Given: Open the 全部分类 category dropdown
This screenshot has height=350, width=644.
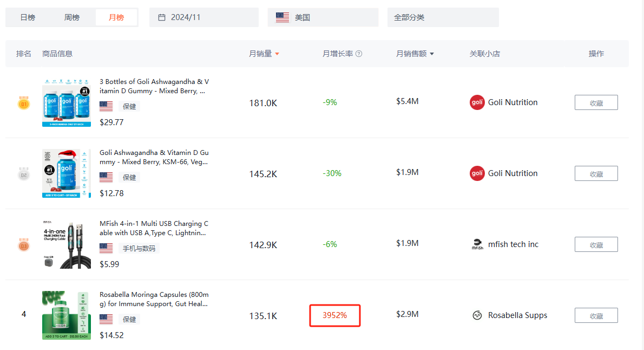Looking at the screenshot, I should click(x=443, y=17).
